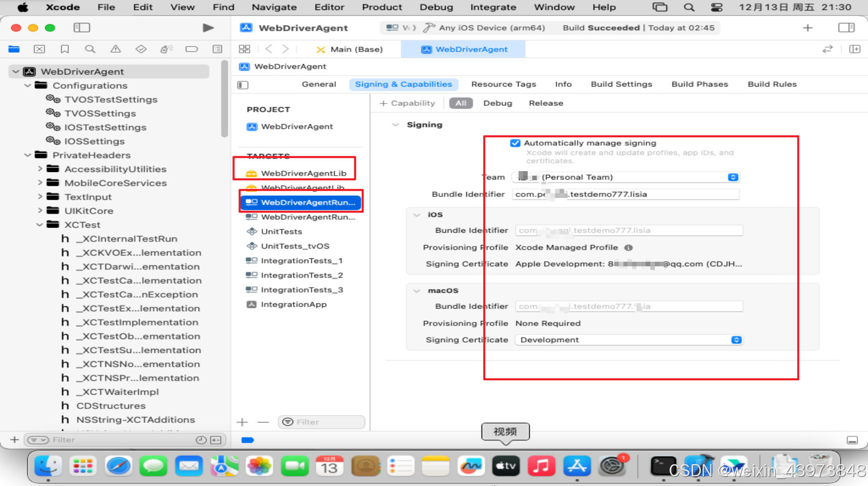
Task: Select the Debug configuration filter
Action: 498,103
